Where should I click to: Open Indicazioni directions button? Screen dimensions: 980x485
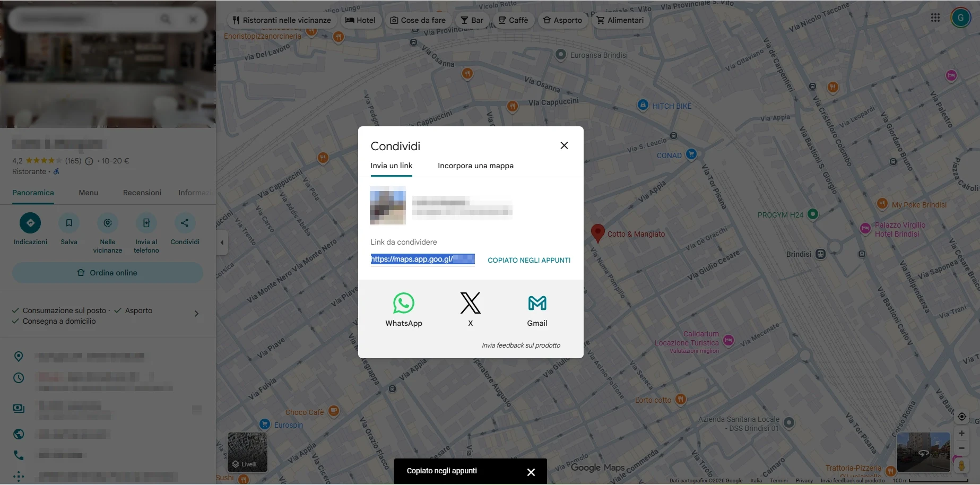[x=30, y=223]
